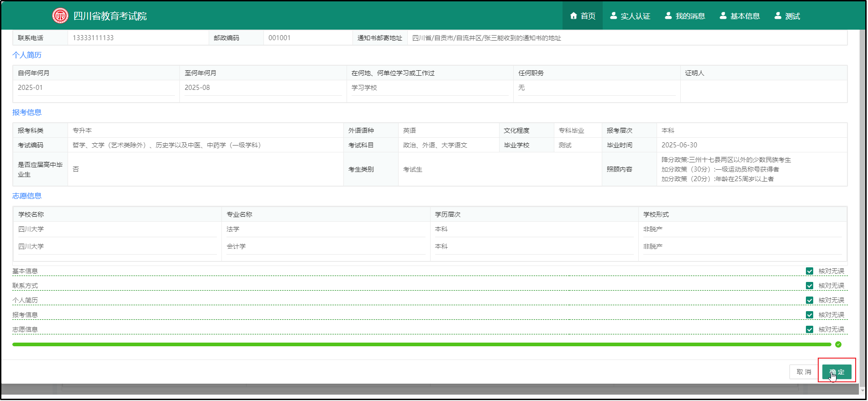Viewport: 868px width, 401px height.
Task: Click the 报考信息 section heading
Action: tap(27, 112)
